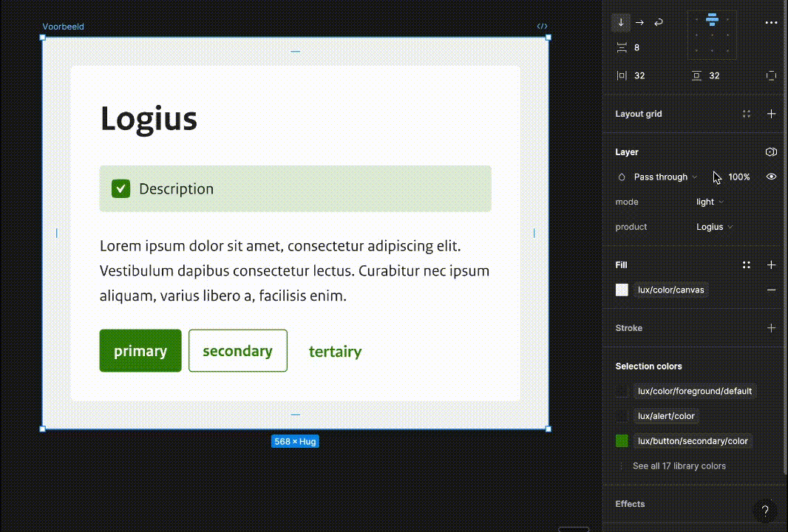
Task: Remove the lux/color/canvas fill
Action: click(x=771, y=290)
